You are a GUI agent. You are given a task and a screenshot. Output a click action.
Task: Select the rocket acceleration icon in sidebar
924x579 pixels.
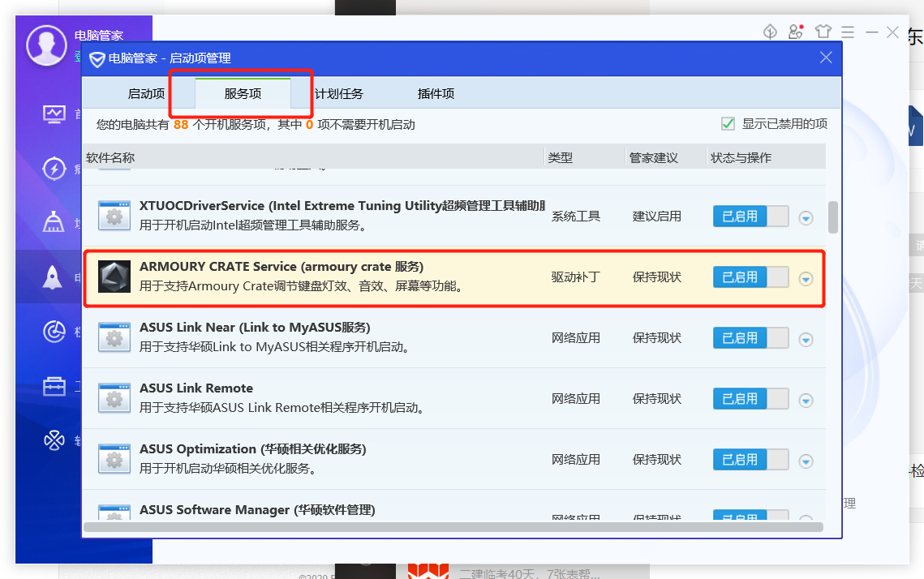click(53, 277)
